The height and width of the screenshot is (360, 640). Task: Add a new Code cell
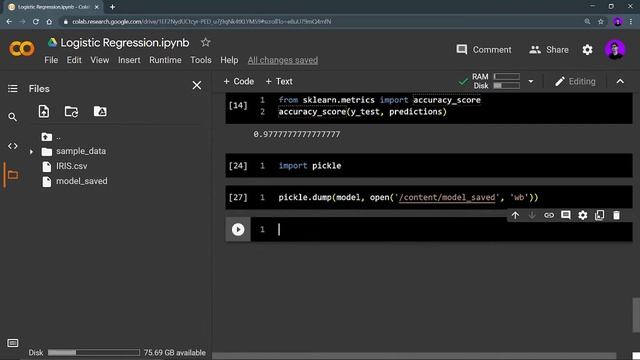click(238, 81)
